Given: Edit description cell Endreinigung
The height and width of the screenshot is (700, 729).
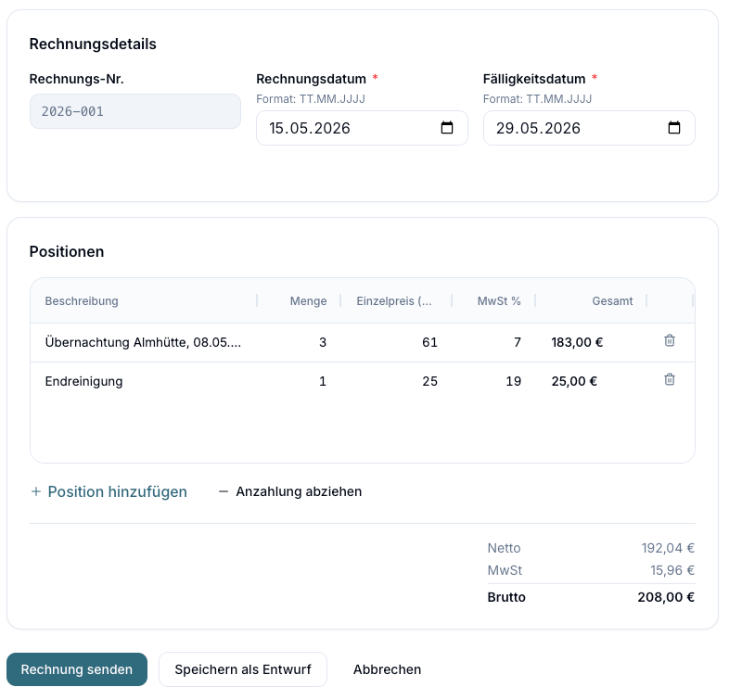Looking at the screenshot, I should pos(144,382).
